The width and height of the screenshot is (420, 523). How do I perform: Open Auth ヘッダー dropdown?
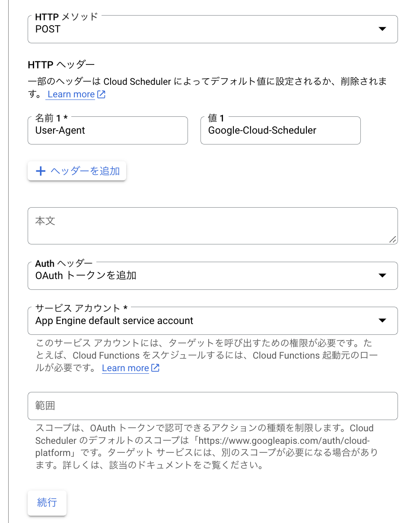[213, 276]
